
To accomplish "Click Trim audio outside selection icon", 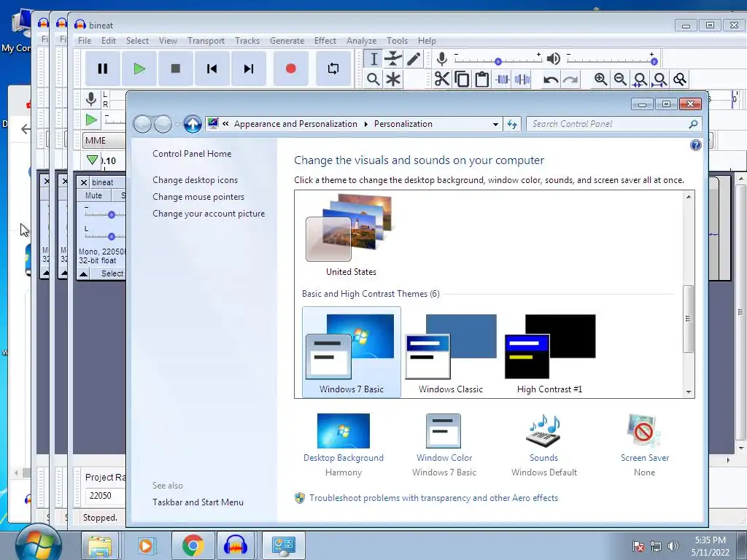I will click(x=502, y=79).
